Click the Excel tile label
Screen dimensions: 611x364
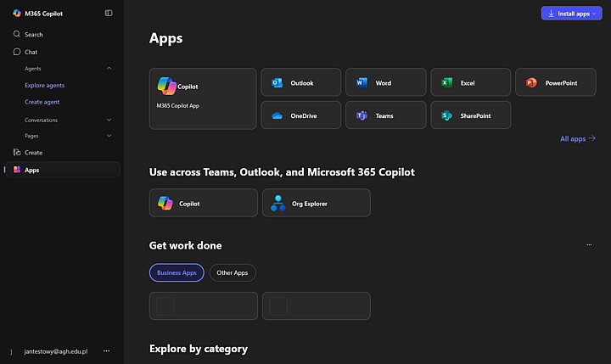coord(468,83)
